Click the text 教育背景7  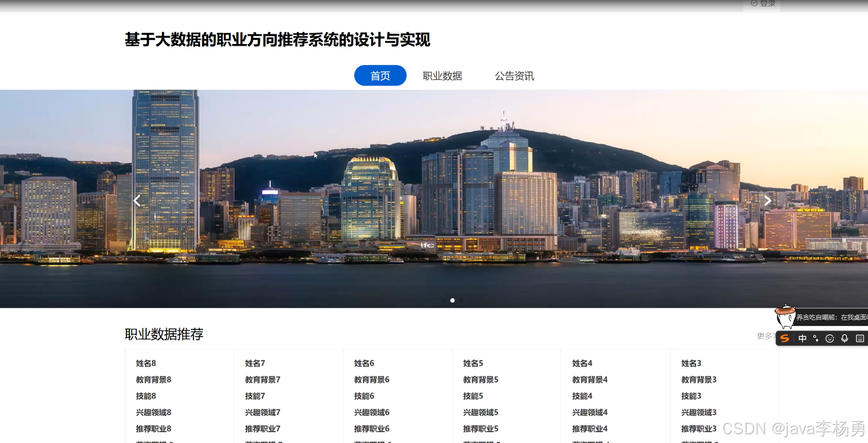263,379
